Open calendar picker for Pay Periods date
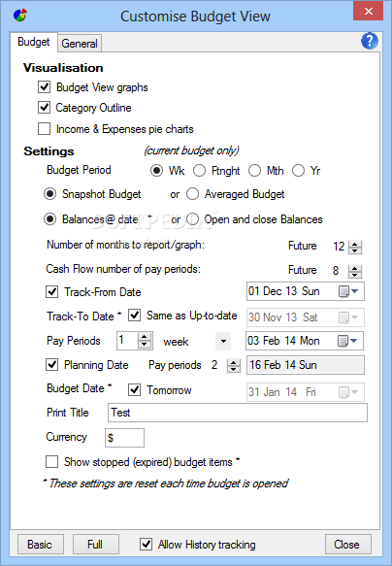 (x=343, y=341)
